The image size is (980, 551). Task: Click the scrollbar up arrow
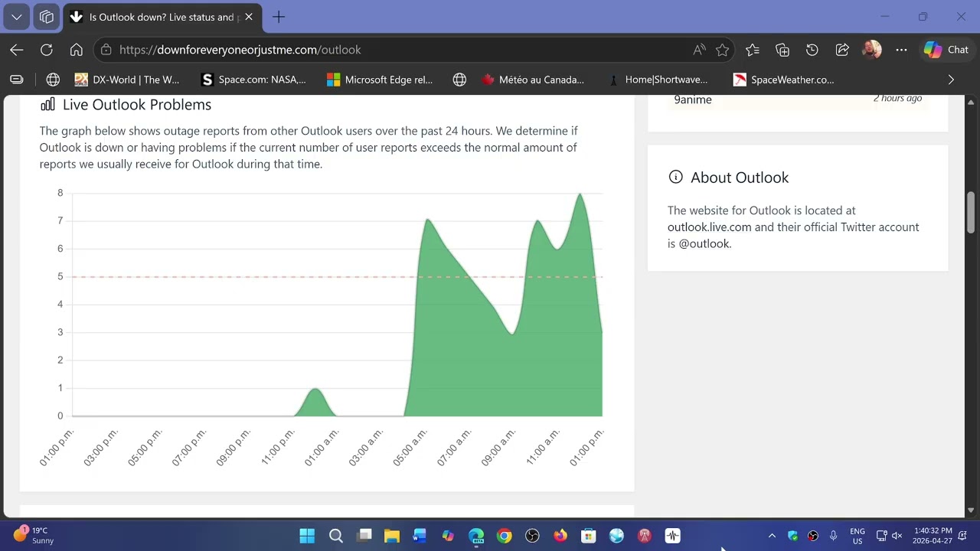click(x=972, y=102)
